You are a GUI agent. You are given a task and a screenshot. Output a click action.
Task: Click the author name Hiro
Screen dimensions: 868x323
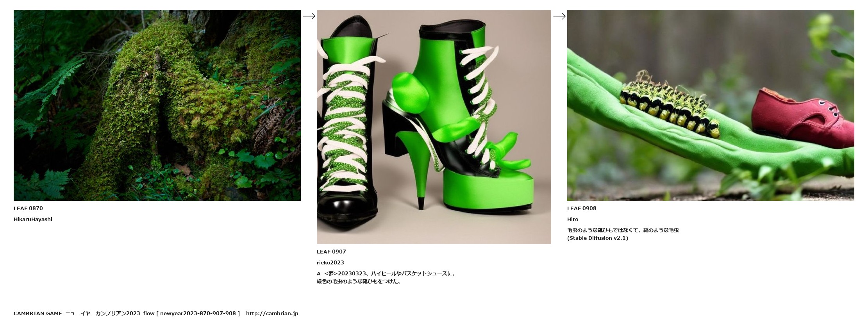(x=573, y=219)
